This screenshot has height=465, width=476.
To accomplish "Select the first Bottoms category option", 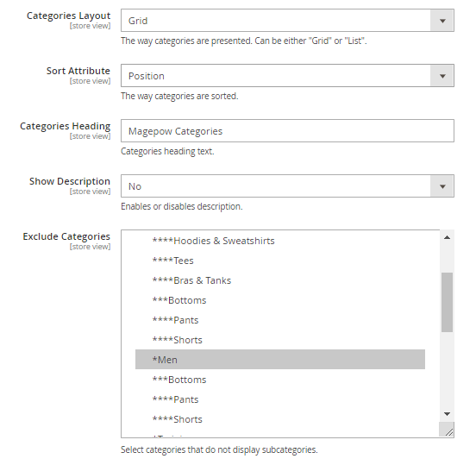I will click(x=280, y=300).
